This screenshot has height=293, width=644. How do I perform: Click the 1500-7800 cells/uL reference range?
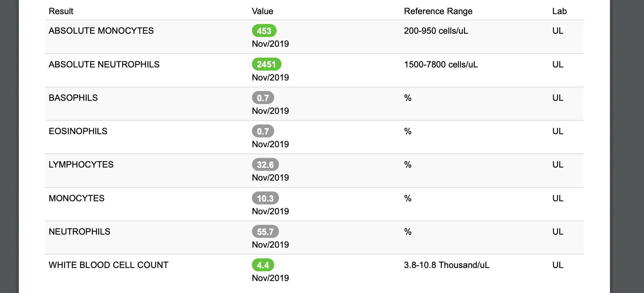point(441,65)
